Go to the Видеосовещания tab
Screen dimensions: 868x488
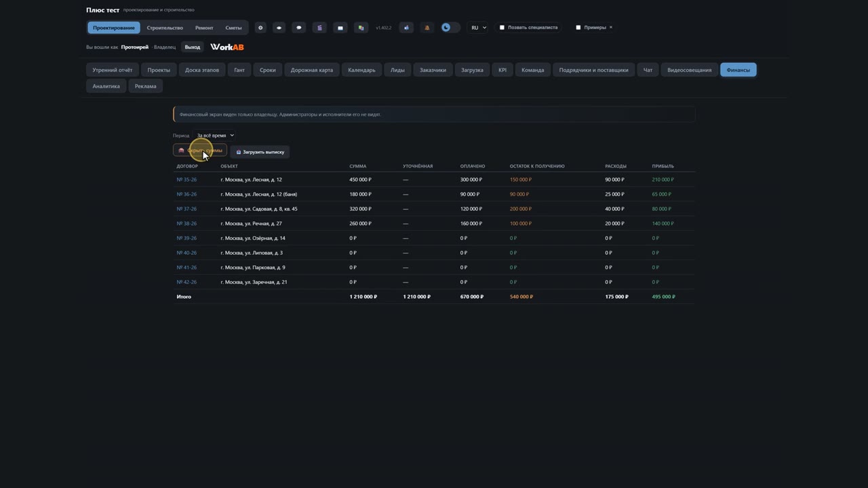(690, 70)
